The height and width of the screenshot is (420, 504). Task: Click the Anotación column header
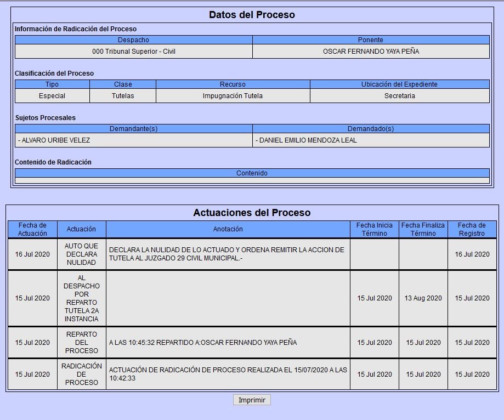(228, 229)
